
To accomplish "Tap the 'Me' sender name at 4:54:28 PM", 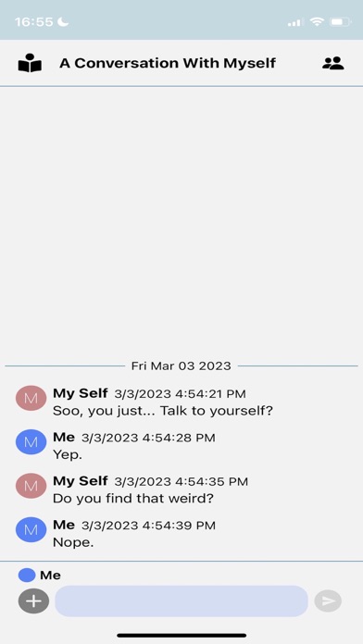I will point(64,438).
